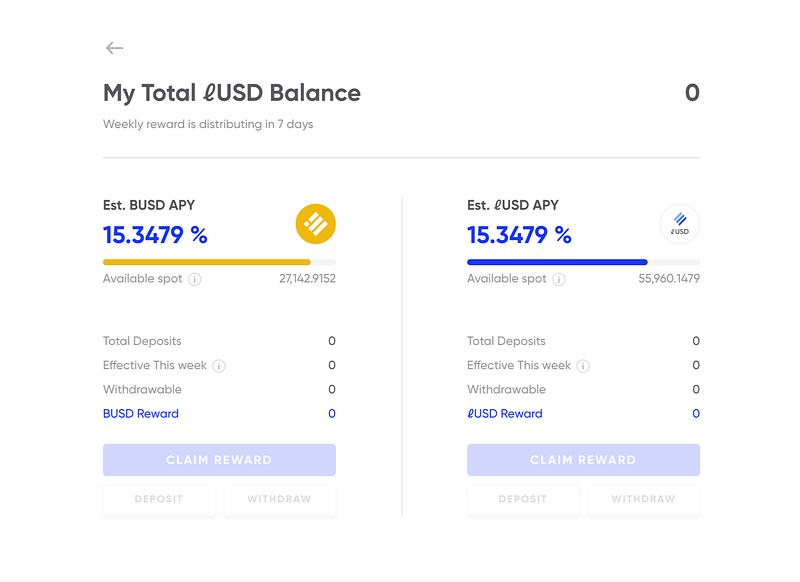Viewport: 800px width, 582px height.
Task: Click Deposit button in BUSD section
Action: (159, 499)
